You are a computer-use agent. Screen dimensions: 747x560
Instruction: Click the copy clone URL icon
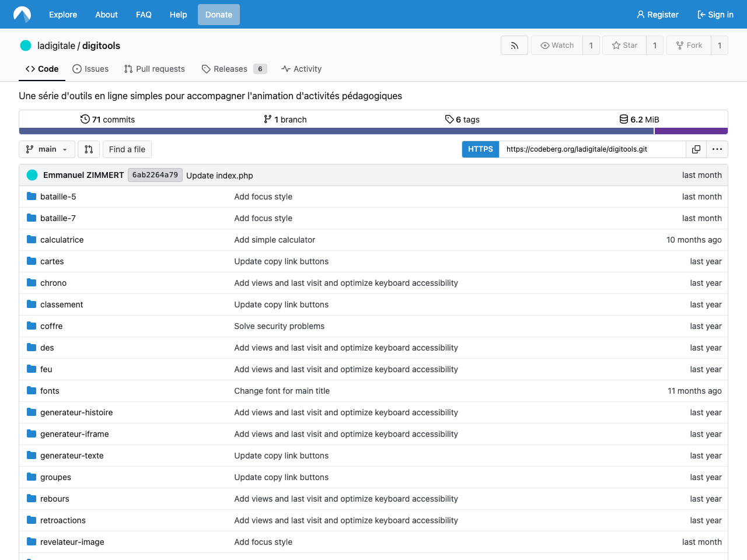(696, 149)
